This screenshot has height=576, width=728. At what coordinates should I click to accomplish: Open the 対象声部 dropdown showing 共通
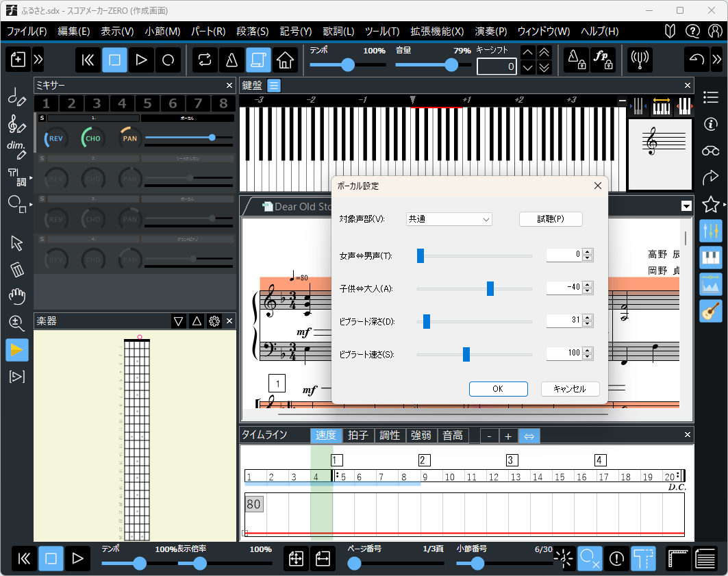pyautogui.click(x=449, y=219)
